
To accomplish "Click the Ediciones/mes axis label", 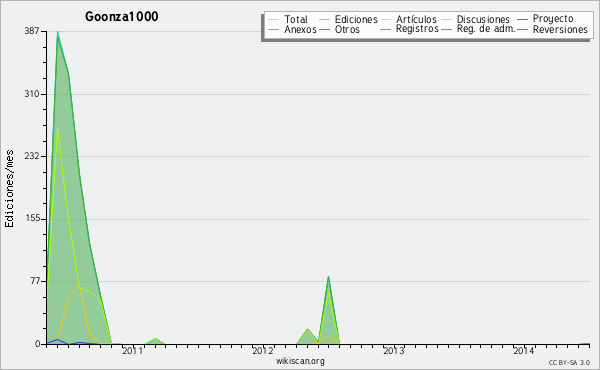I will 9,189.
